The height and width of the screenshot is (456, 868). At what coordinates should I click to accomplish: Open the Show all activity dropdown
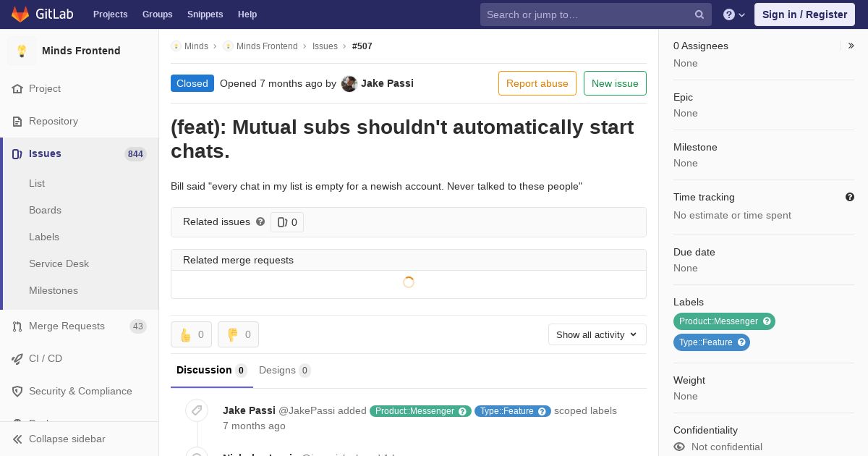click(597, 334)
